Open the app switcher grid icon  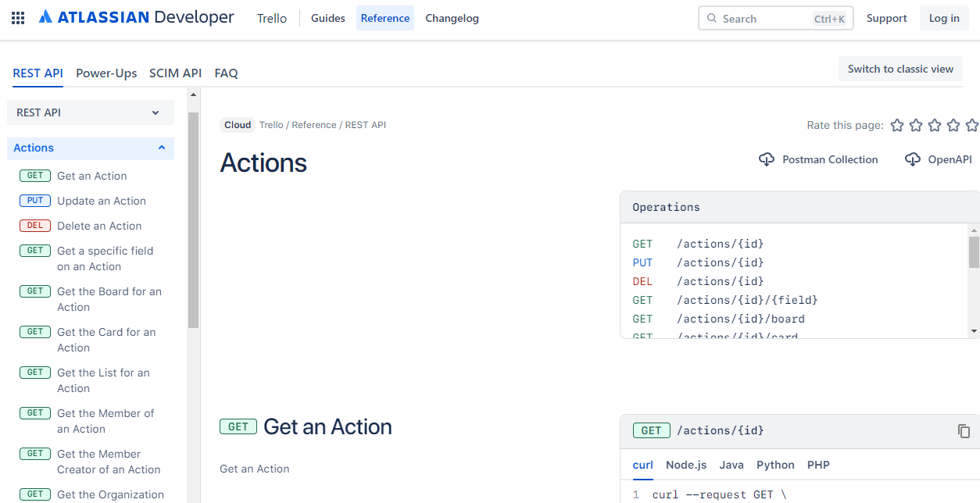pyautogui.click(x=18, y=18)
